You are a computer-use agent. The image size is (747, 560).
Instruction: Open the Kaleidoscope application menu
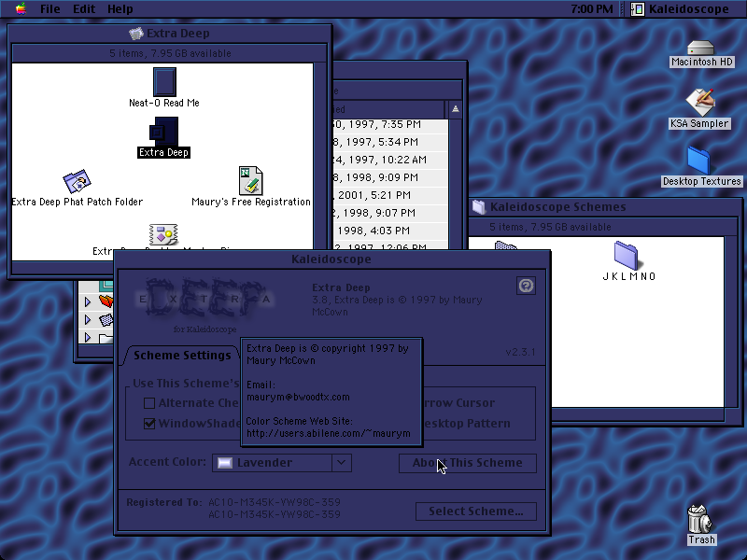tap(681, 9)
